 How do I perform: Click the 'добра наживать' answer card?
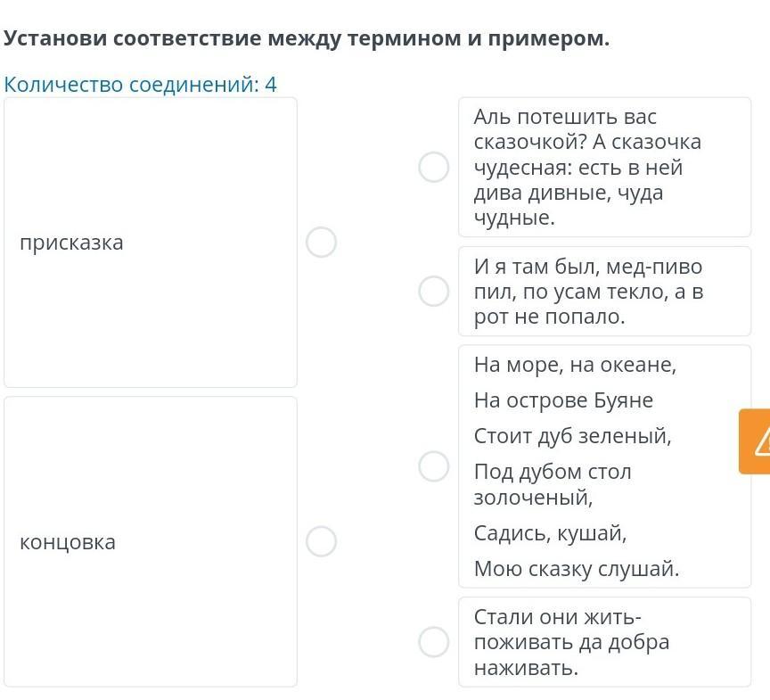(604, 642)
